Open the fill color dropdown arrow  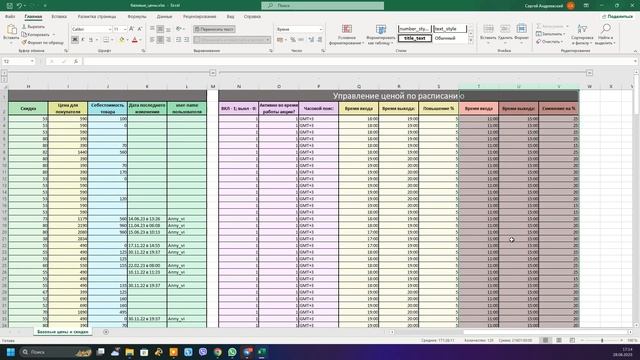(127, 40)
